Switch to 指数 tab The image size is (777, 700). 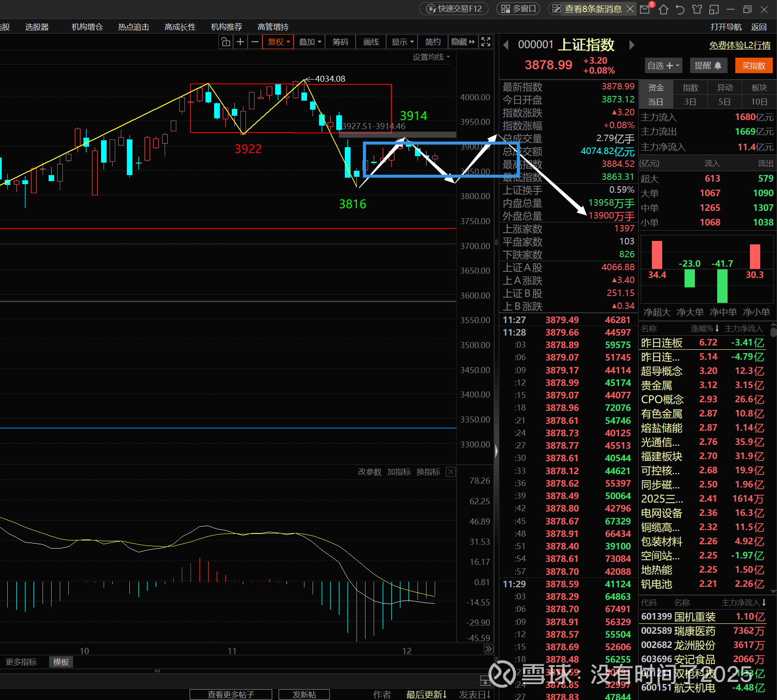(x=690, y=88)
